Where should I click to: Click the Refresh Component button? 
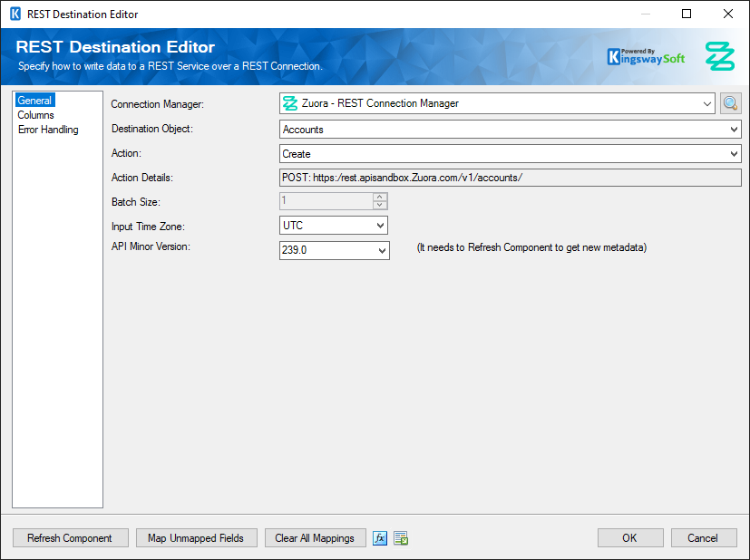pos(71,538)
